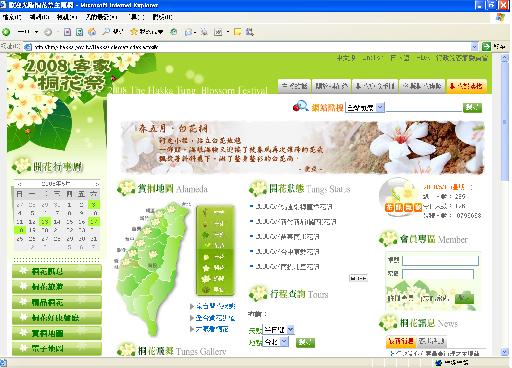The image size is (512, 368).
Task: Click the spring flower poem banner image
Action: 302,147
